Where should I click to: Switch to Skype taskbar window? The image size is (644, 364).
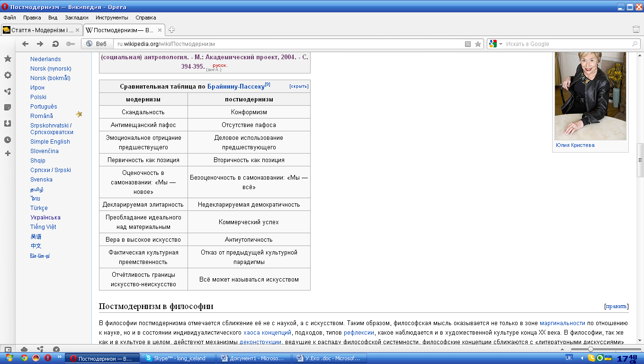coord(179,358)
